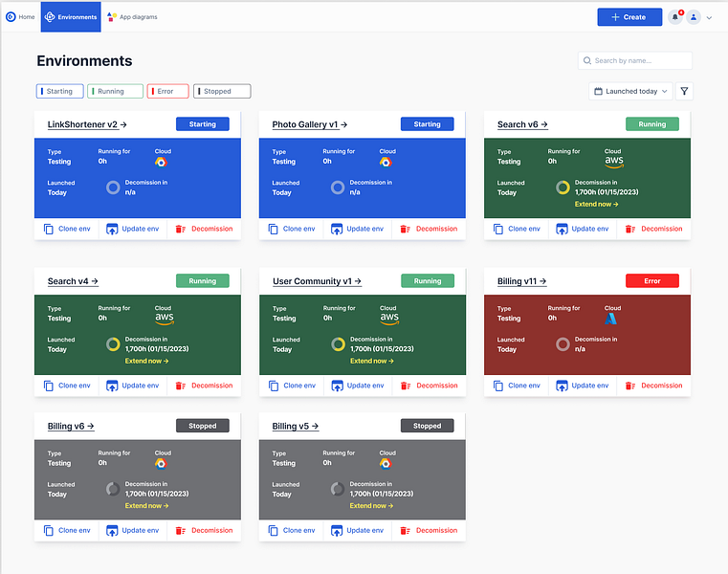Open the User Community v1 link
728x574 pixels.
(317, 281)
